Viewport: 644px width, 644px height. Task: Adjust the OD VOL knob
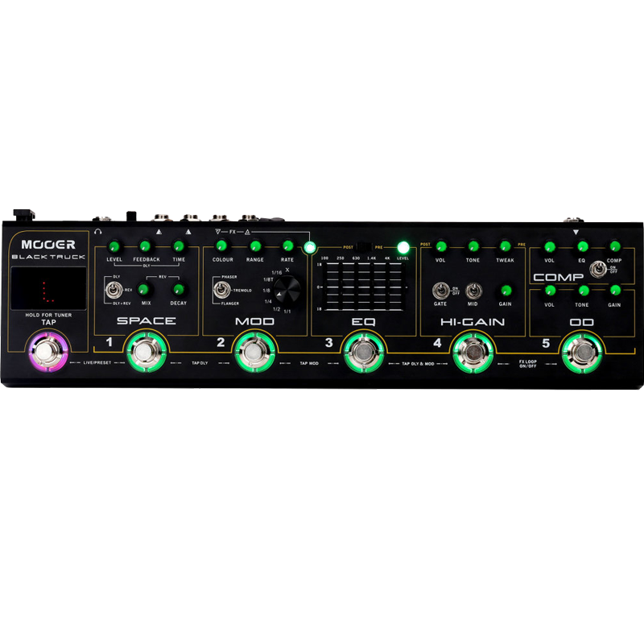[x=550, y=291]
